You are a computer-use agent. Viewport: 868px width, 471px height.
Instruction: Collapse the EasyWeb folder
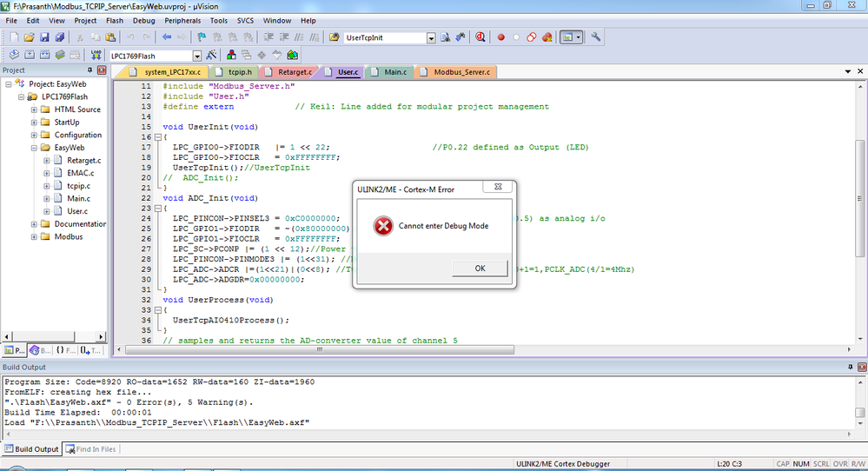click(x=34, y=148)
